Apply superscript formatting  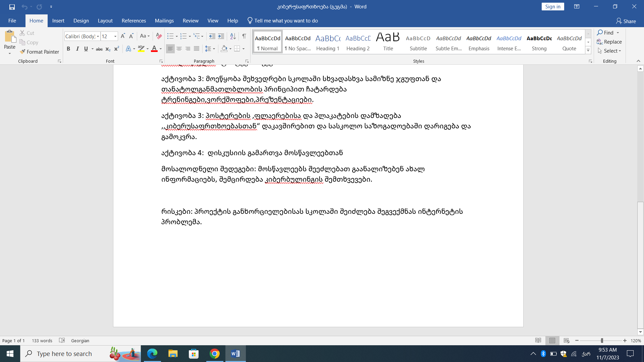[116, 49]
